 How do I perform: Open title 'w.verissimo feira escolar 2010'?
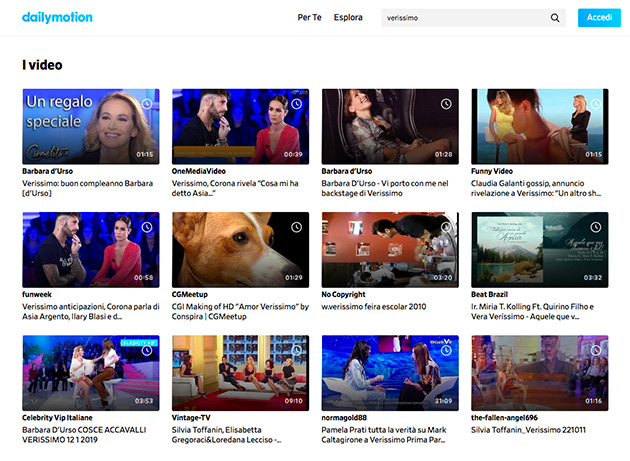pyautogui.click(x=374, y=307)
